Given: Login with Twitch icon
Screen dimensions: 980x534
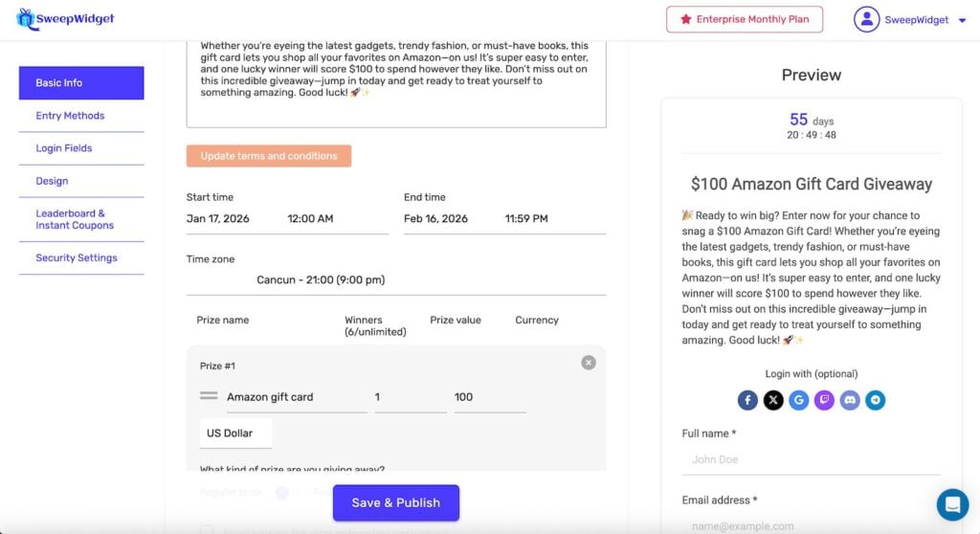Looking at the screenshot, I should 824,400.
